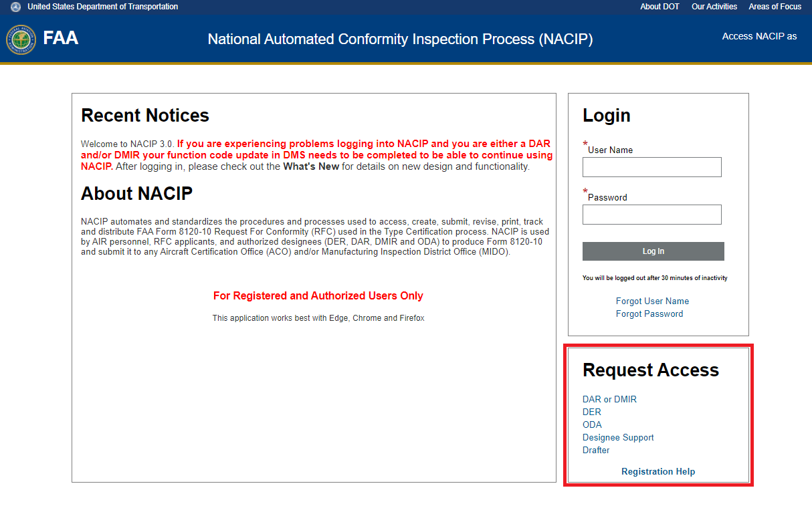
Task: Click the FAA text beside the seal
Action: (x=61, y=38)
